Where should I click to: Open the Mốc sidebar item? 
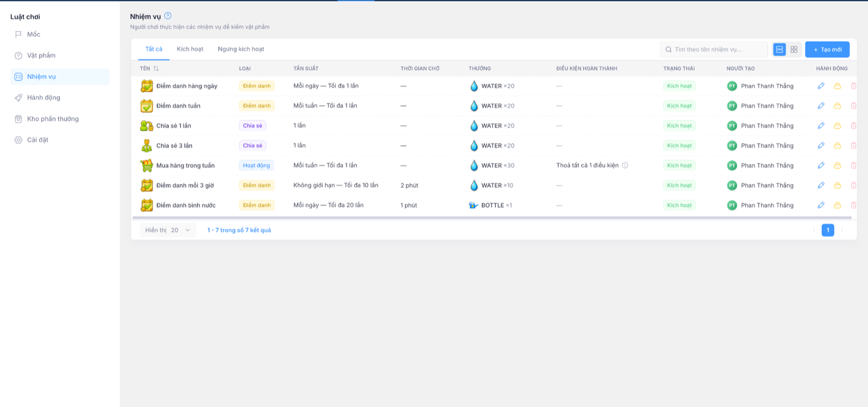34,34
